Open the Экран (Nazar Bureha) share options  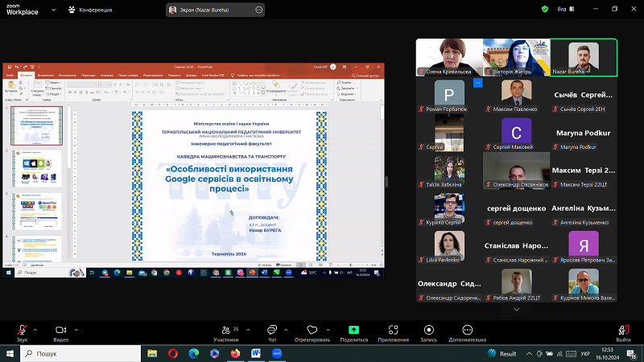click(258, 10)
